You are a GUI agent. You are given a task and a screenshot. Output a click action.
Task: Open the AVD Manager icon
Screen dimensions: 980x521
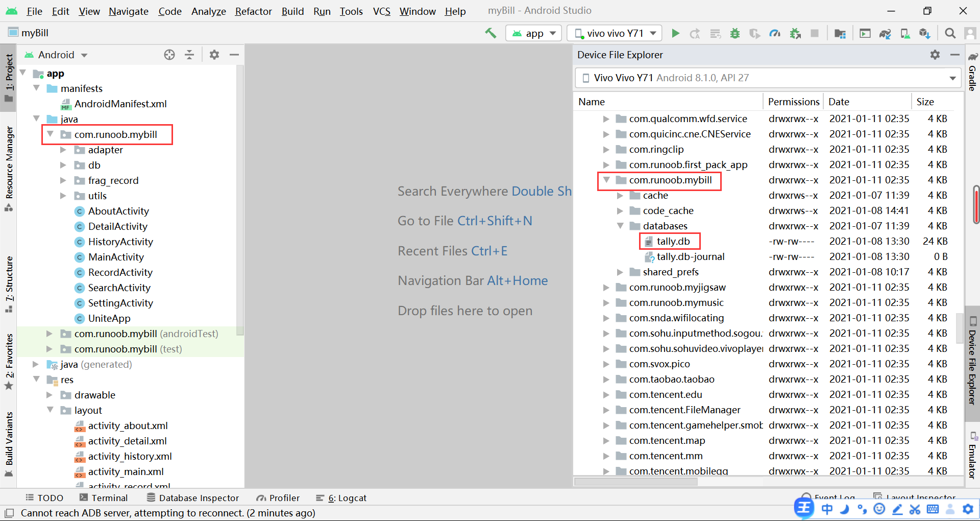[x=905, y=33]
